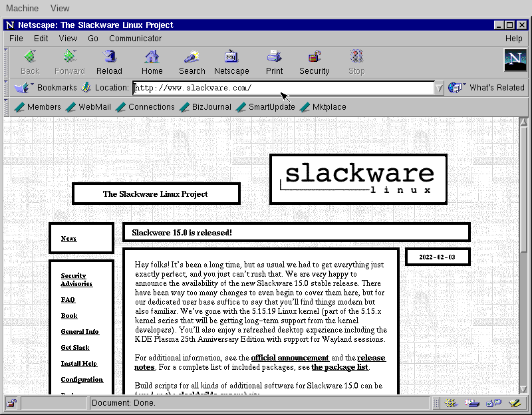This screenshot has width=532, height=415.
Task: Open the Book link
Action: (69, 316)
